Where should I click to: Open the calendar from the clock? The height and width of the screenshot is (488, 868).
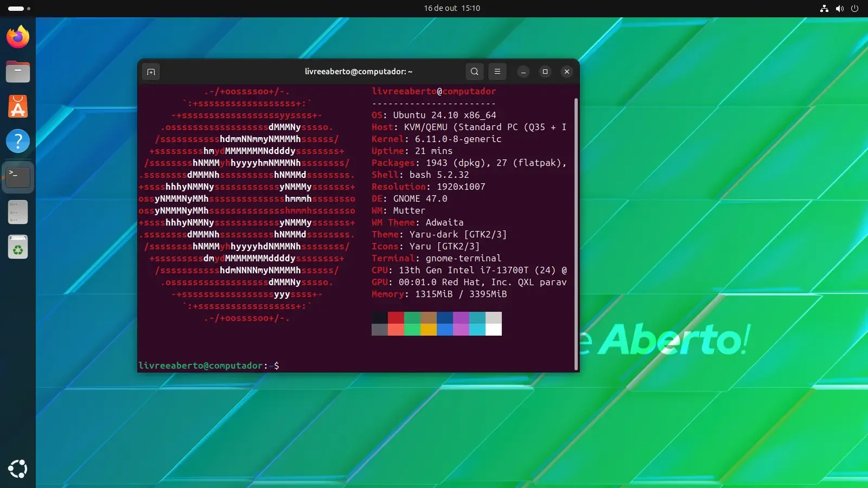(452, 8)
